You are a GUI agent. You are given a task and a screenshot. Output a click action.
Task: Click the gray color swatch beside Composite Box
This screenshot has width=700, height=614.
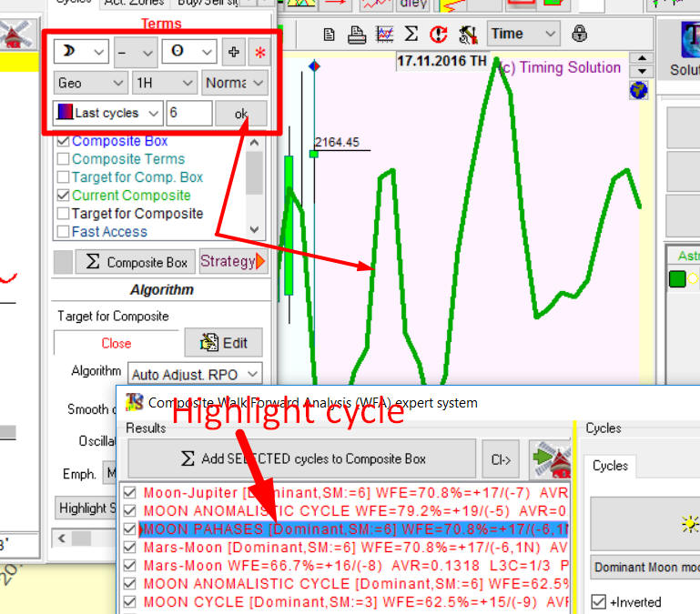[x=63, y=262]
